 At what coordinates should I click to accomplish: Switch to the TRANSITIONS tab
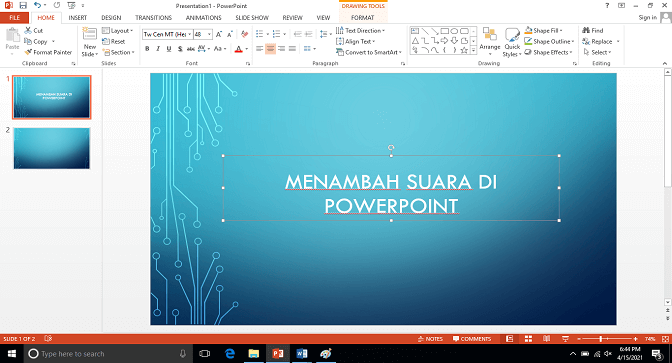(x=153, y=18)
